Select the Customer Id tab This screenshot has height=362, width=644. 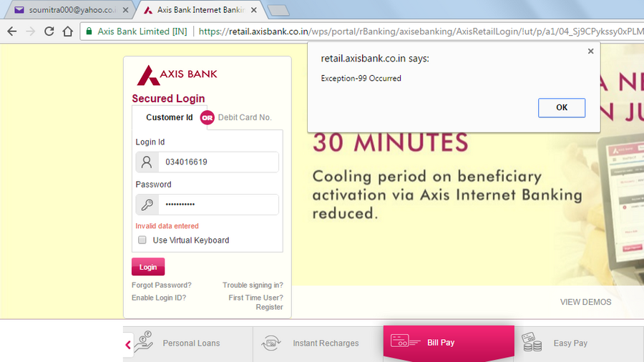pyautogui.click(x=169, y=117)
